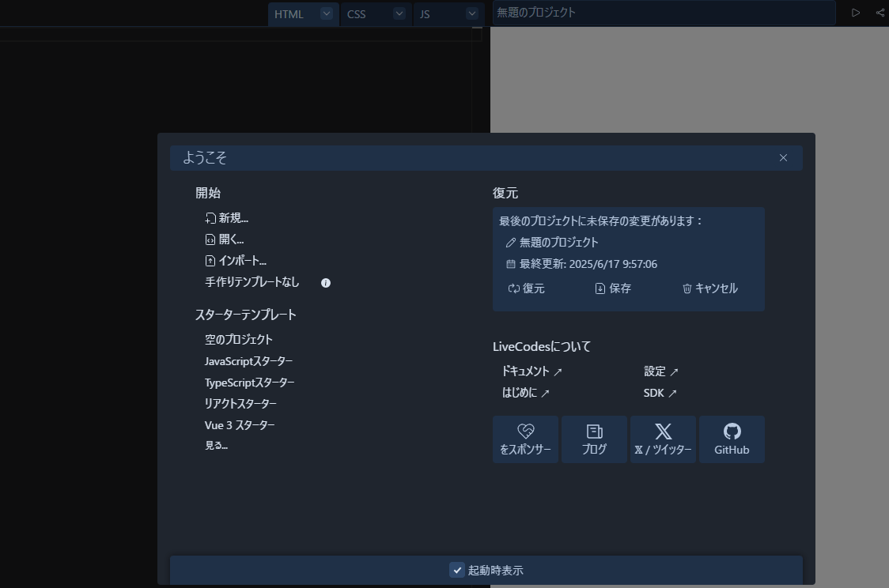Select the TypeScriptスターター template
Image resolution: width=889 pixels, height=588 pixels.
[249, 383]
